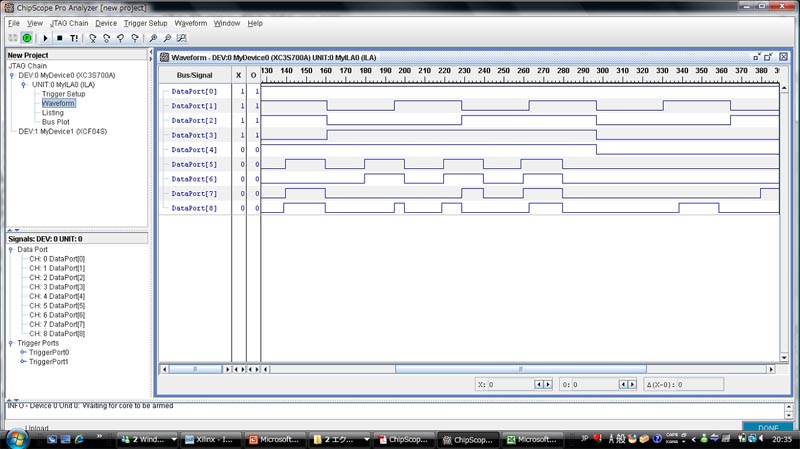This screenshot has width=800, height=449.
Task: Select CH: 4 DataPort[4] in signals list
Action: point(57,296)
